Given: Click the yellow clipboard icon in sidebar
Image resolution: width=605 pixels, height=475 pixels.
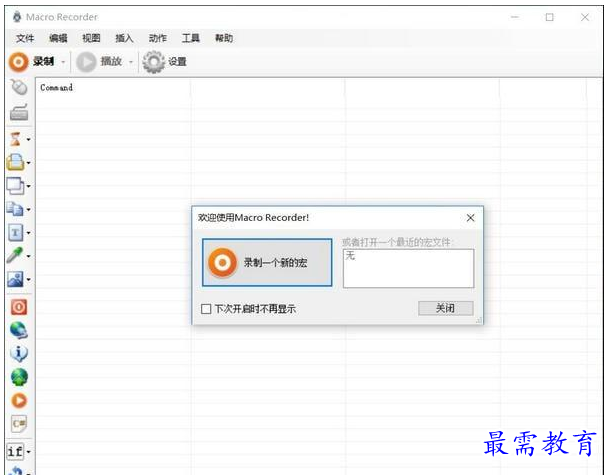Looking at the screenshot, I should point(15,162).
